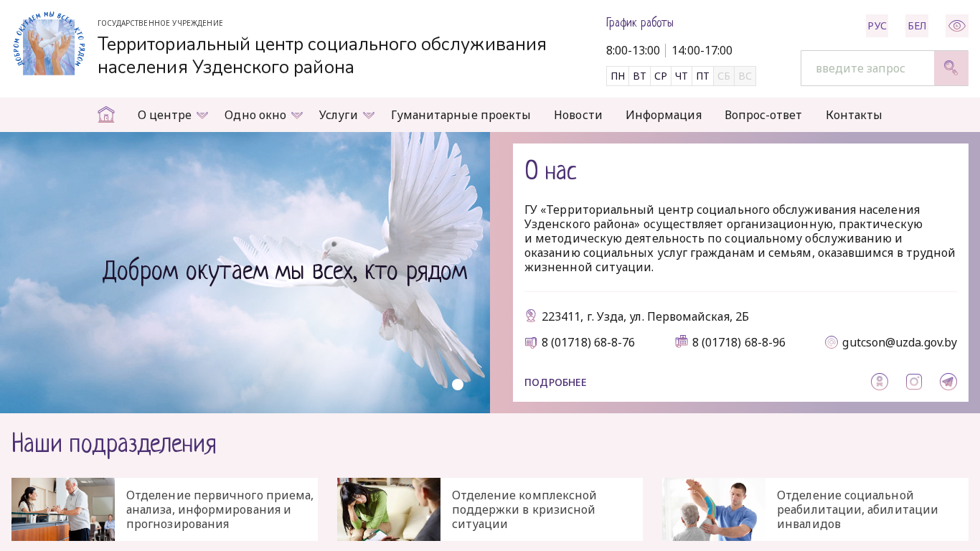Viewport: 980px width, 551px height.
Task: Click the address 223411, г. Узда
Action: pyautogui.click(x=645, y=316)
